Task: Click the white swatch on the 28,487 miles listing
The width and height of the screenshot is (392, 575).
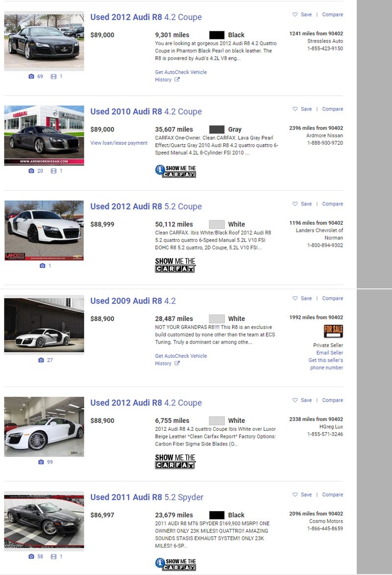Action: (217, 319)
